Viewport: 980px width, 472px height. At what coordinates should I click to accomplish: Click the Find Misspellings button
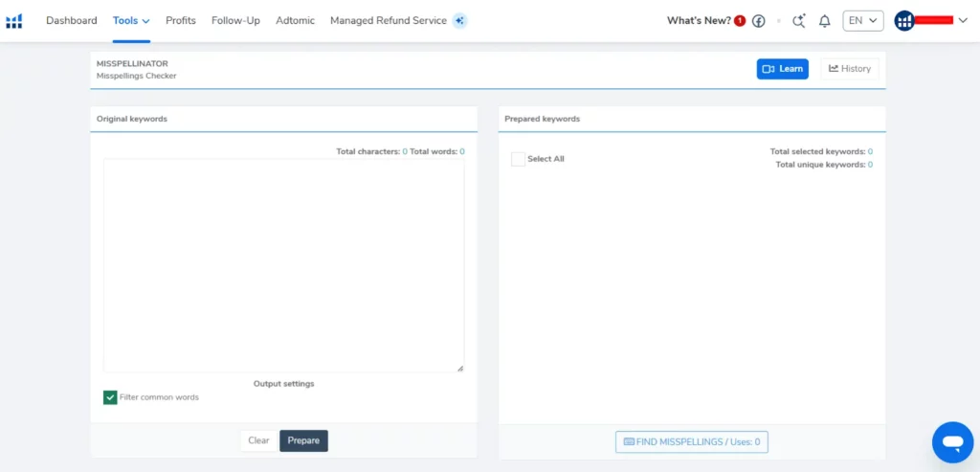691,442
